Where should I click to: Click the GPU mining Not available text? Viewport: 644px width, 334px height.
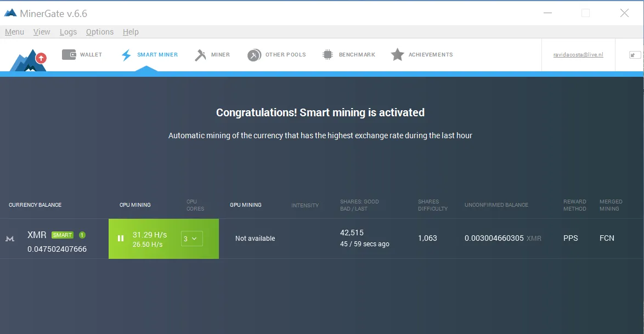[255, 238]
